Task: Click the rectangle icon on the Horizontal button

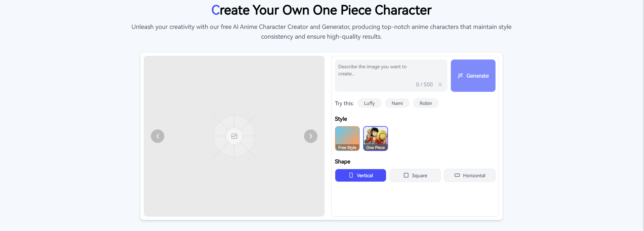Action: (x=457, y=175)
